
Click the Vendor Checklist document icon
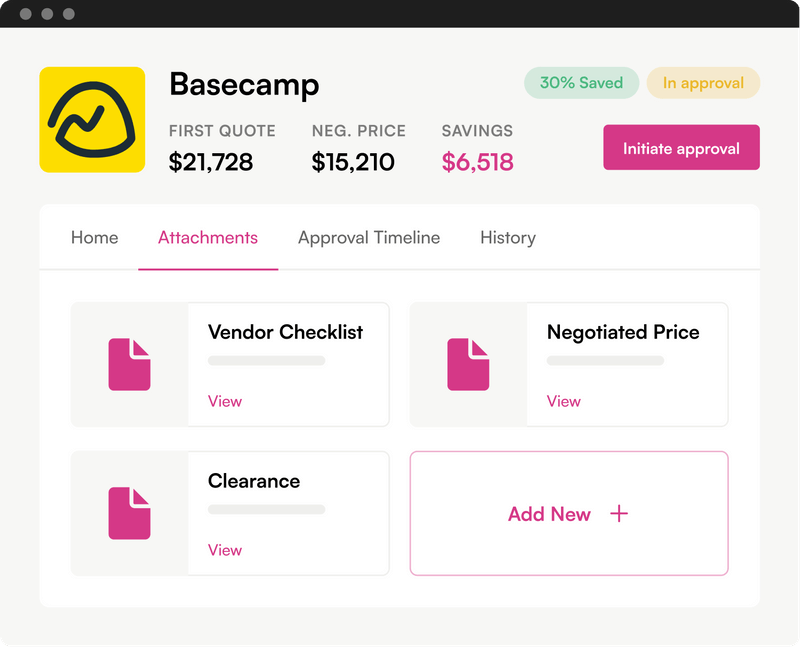click(130, 364)
